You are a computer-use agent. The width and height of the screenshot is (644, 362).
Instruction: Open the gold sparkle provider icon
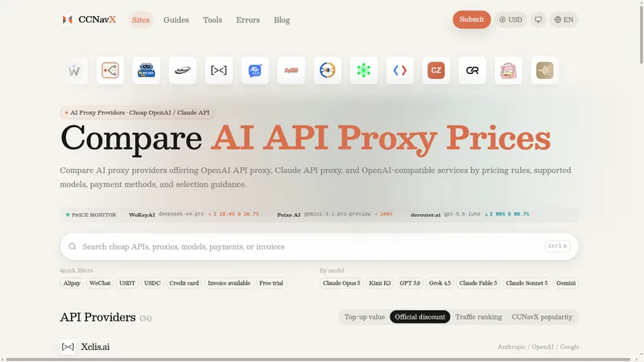[x=545, y=71]
